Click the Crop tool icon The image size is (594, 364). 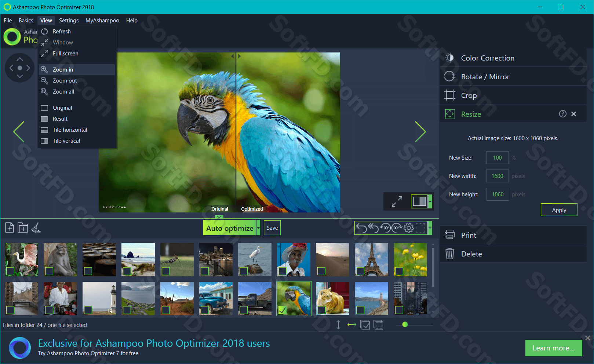coord(450,95)
